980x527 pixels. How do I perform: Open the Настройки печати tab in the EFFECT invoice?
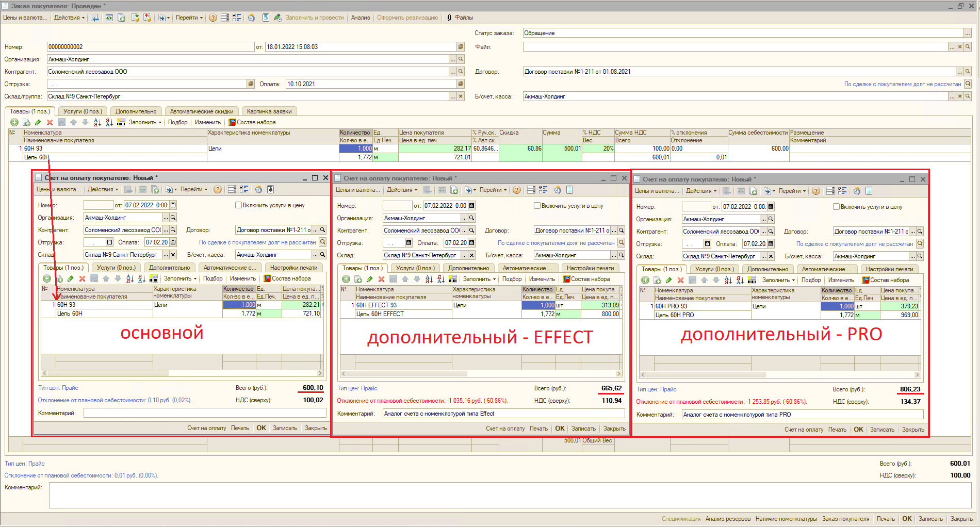[x=591, y=268]
